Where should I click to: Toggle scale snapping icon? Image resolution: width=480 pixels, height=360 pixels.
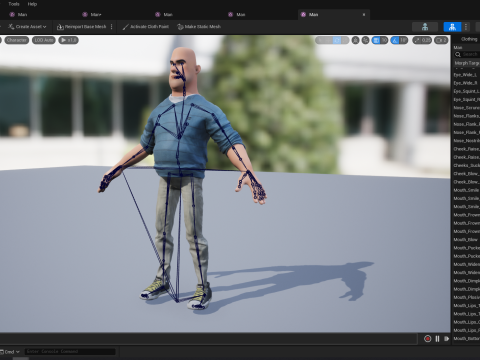pos(417,40)
